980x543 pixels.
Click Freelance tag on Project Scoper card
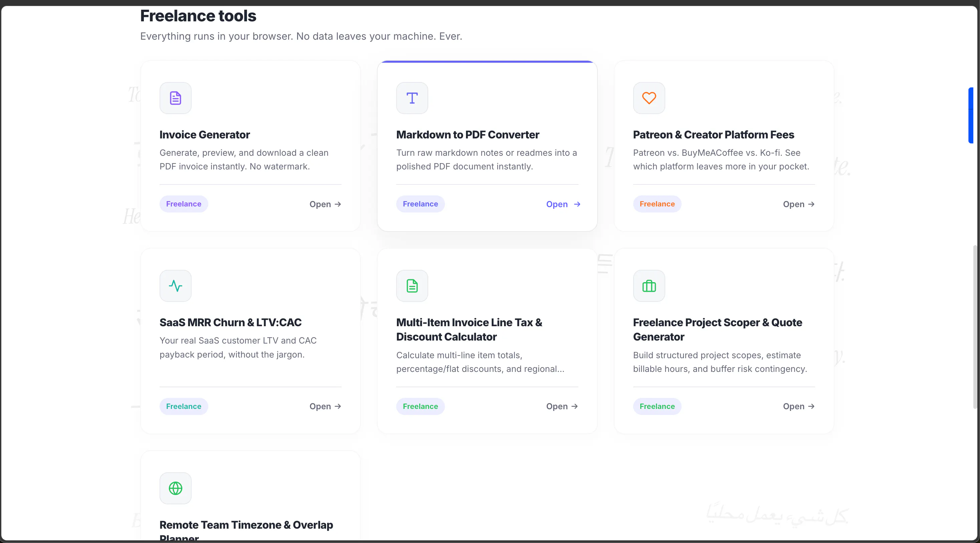click(657, 407)
